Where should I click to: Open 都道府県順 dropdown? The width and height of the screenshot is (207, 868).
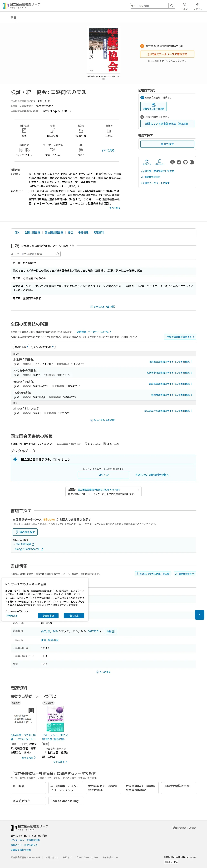click(21, 346)
